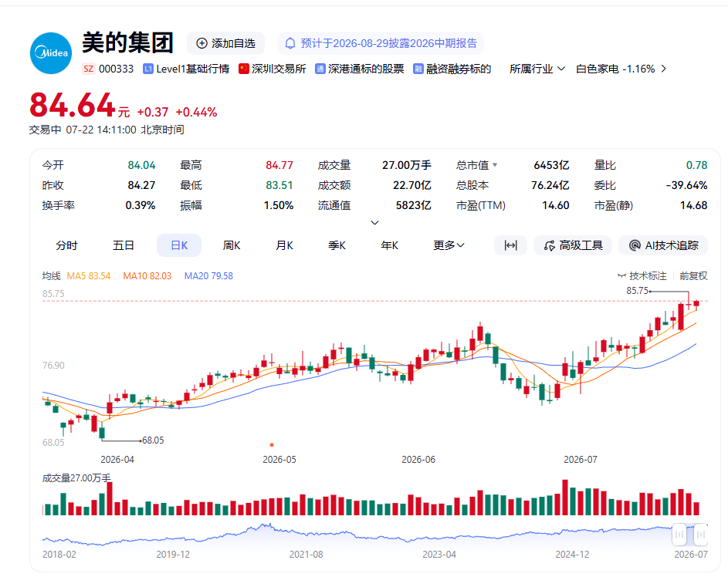The image size is (728, 577).
Task: Click the 深圳交易所 flag icon
Action: (244, 69)
